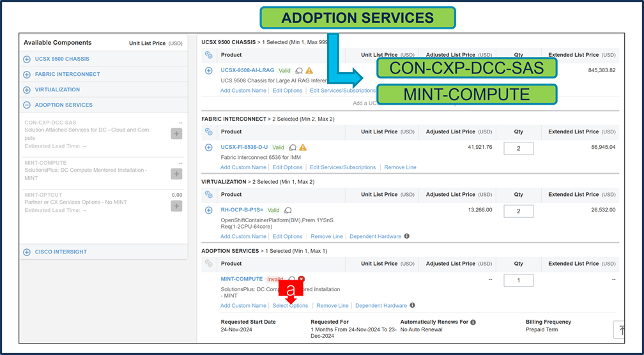Expand the RH-OCP-B-P1S= product row

[x=209, y=210]
